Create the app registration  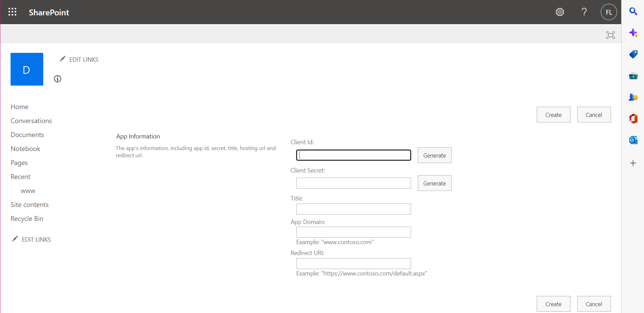click(x=553, y=115)
